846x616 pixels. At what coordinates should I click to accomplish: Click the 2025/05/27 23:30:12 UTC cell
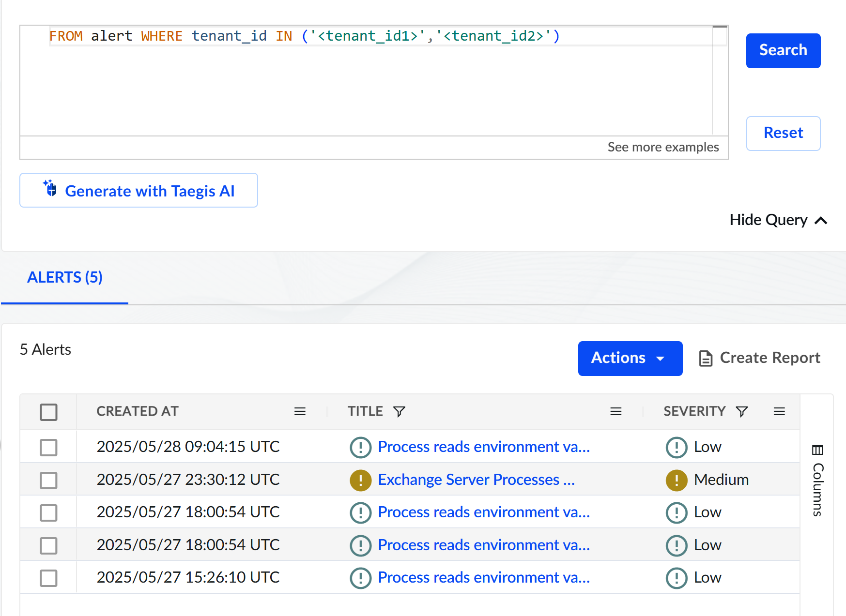pos(188,480)
